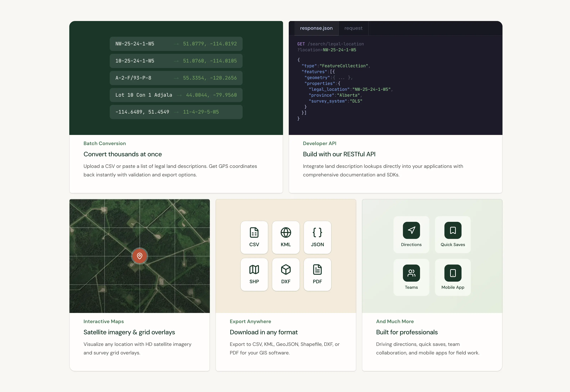Choose the JSON curly braces icon
Image resolution: width=570 pixels, height=392 pixels.
click(317, 233)
